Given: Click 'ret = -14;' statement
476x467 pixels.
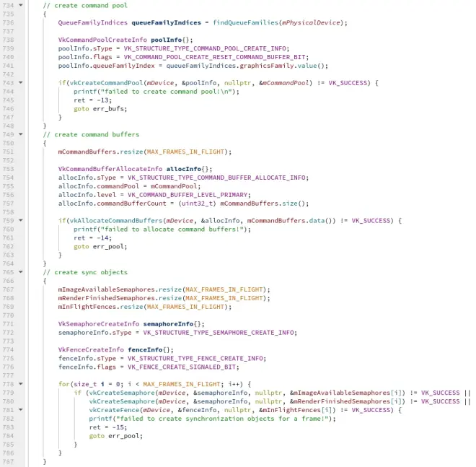Looking at the screenshot, I should point(92,238).
